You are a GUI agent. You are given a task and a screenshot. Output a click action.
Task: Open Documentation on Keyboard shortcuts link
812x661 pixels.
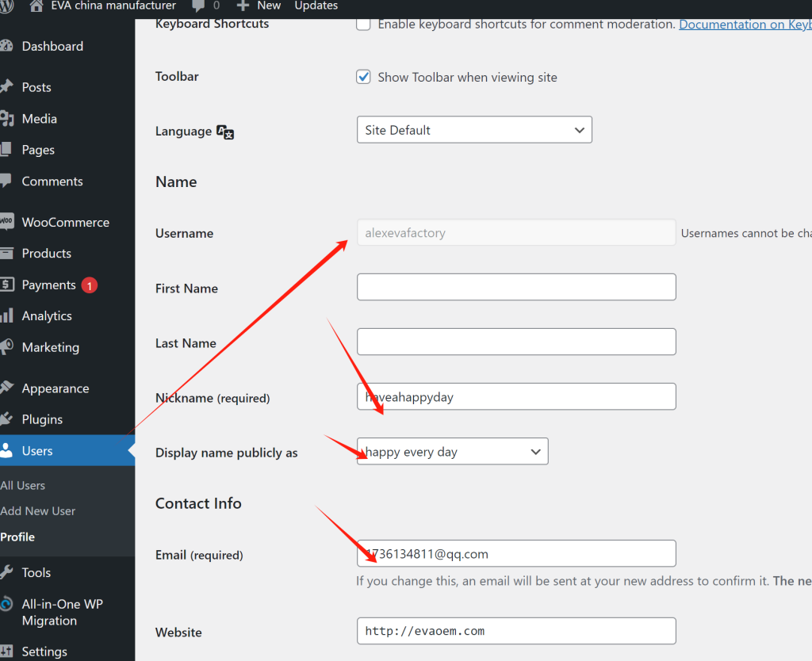pos(745,25)
